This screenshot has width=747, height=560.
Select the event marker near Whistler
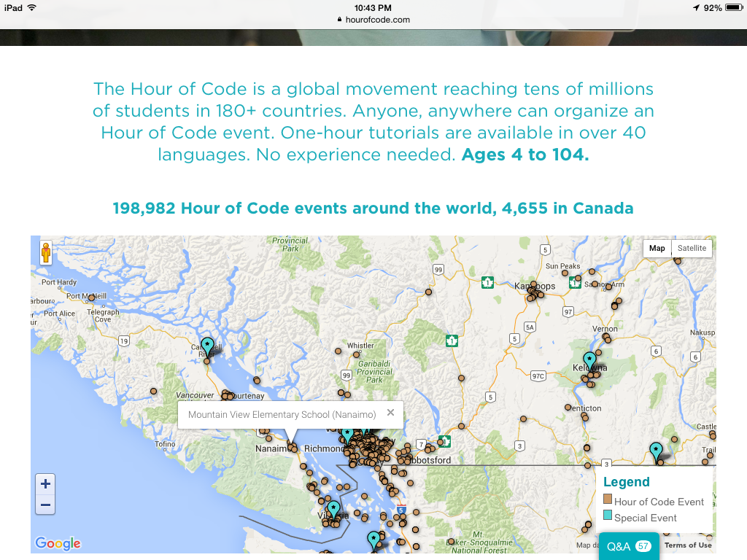338,351
